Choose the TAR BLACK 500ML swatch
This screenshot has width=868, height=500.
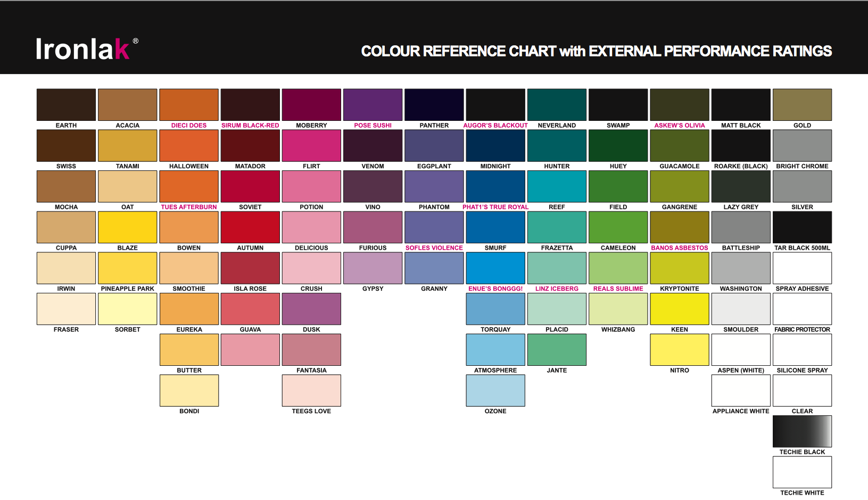(x=802, y=227)
